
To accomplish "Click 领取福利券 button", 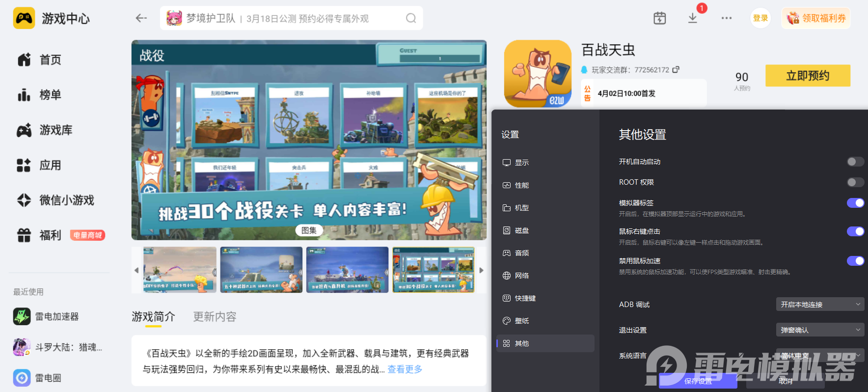I will 816,18.
